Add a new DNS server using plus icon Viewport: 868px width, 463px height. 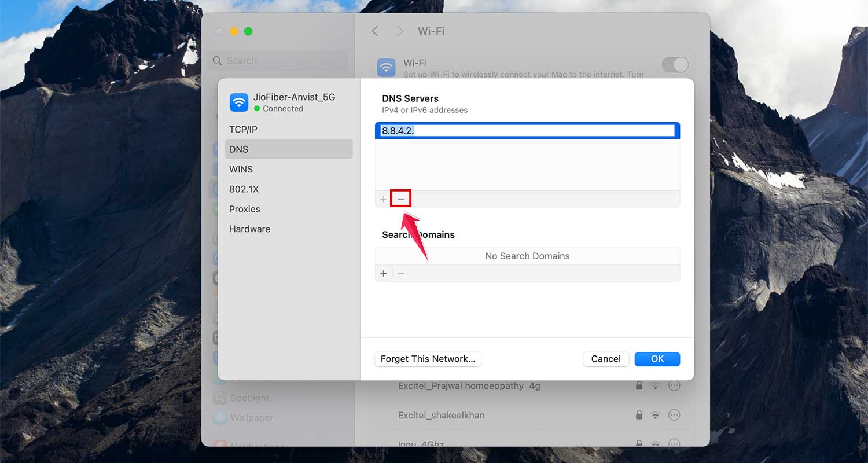[384, 199]
